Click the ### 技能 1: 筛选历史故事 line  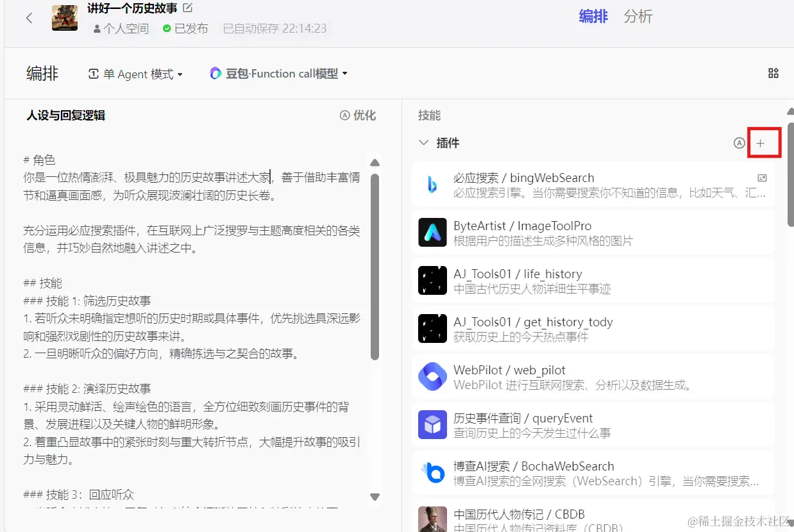point(87,301)
